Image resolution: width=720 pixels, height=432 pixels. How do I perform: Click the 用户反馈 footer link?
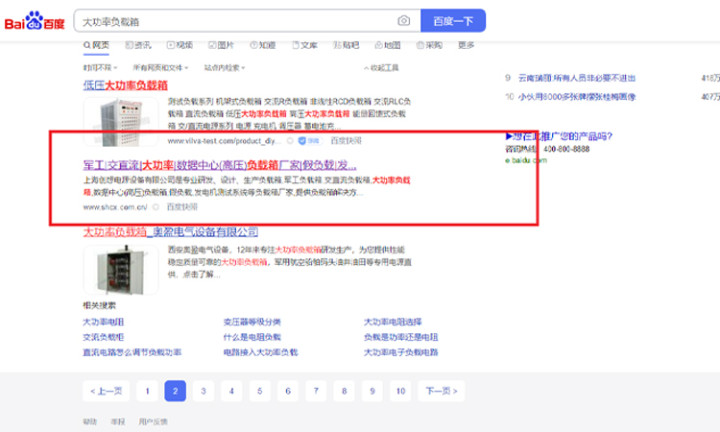coord(153,421)
